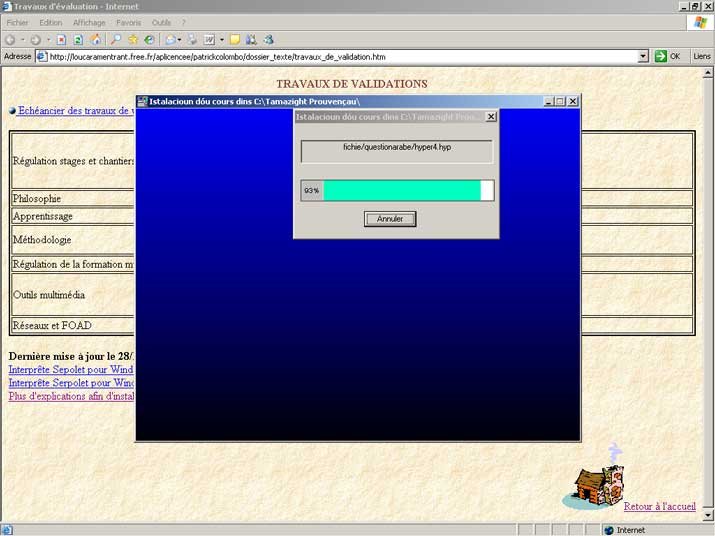Image resolution: width=715 pixels, height=536 pixels.
Task: Click in the address URL field
Action: point(342,57)
